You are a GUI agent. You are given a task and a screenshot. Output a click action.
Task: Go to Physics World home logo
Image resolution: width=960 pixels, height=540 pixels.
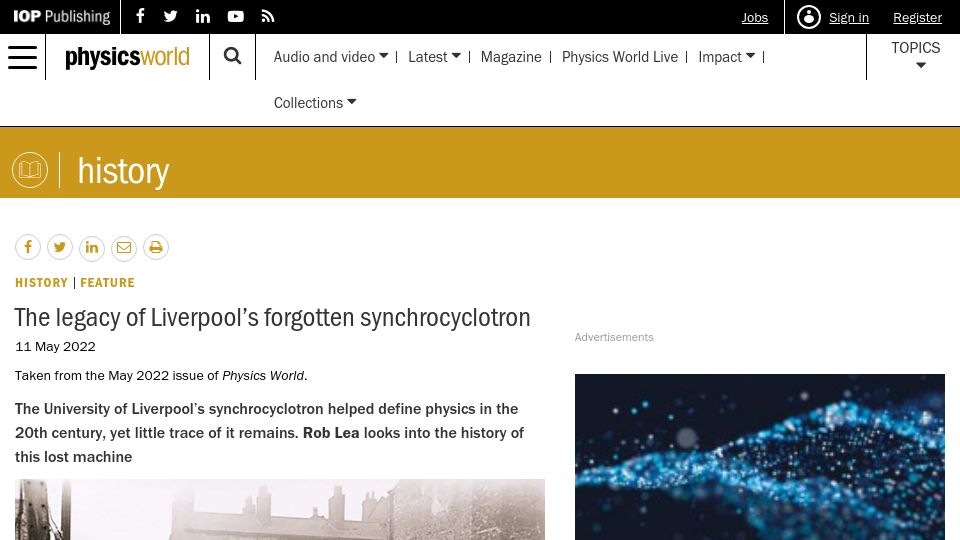[127, 57]
